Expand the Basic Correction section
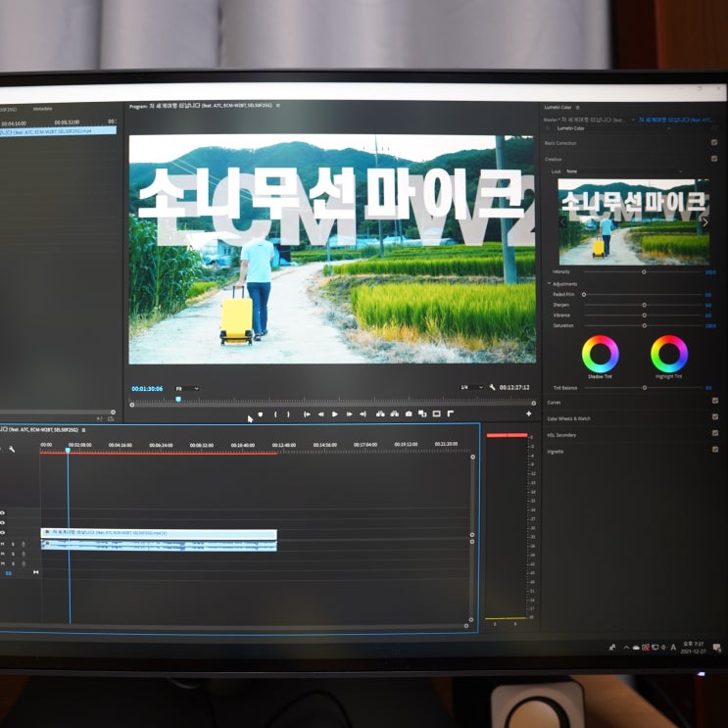Image resolution: width=728 pixels, height=728 pixels. 560,143
